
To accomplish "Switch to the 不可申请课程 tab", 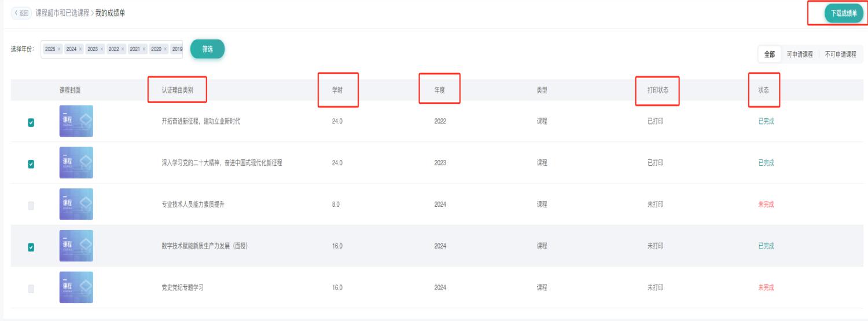I will [840, 54].
